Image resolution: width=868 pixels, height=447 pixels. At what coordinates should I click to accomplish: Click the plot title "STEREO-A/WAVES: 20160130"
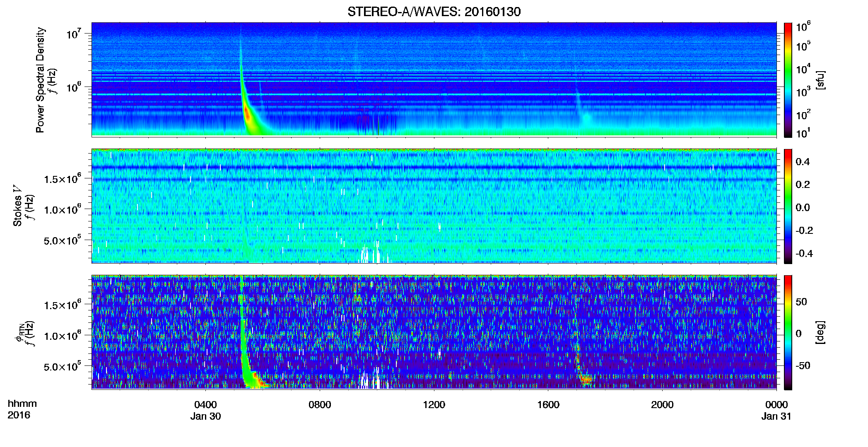[x=434, y=12]
